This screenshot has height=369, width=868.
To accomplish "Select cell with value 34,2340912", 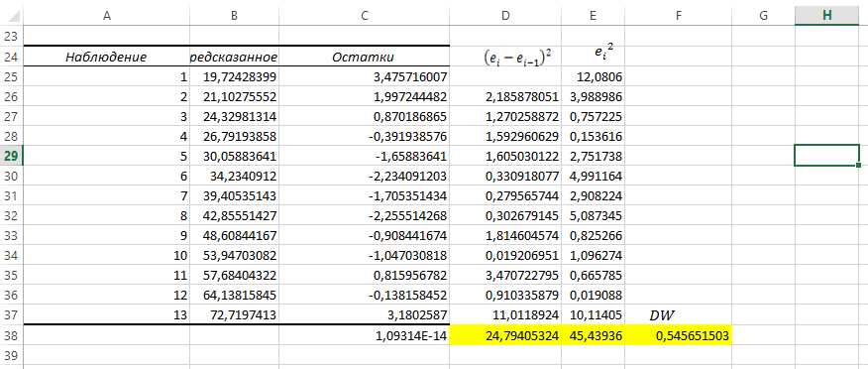I will 234,176.
